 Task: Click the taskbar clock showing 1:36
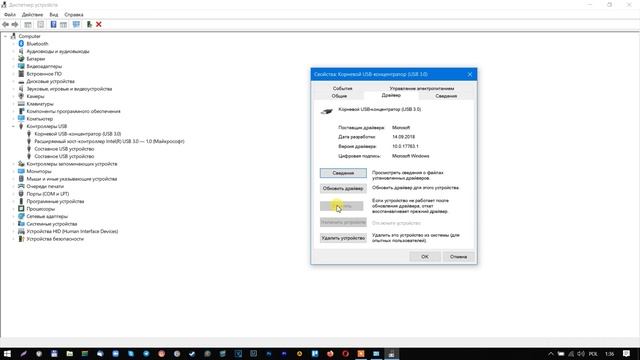click(610, 354)
